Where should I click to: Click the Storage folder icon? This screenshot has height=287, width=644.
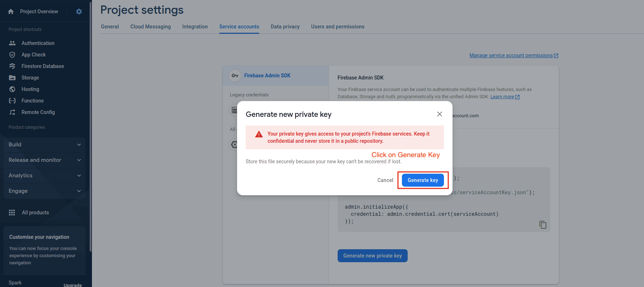12,78
